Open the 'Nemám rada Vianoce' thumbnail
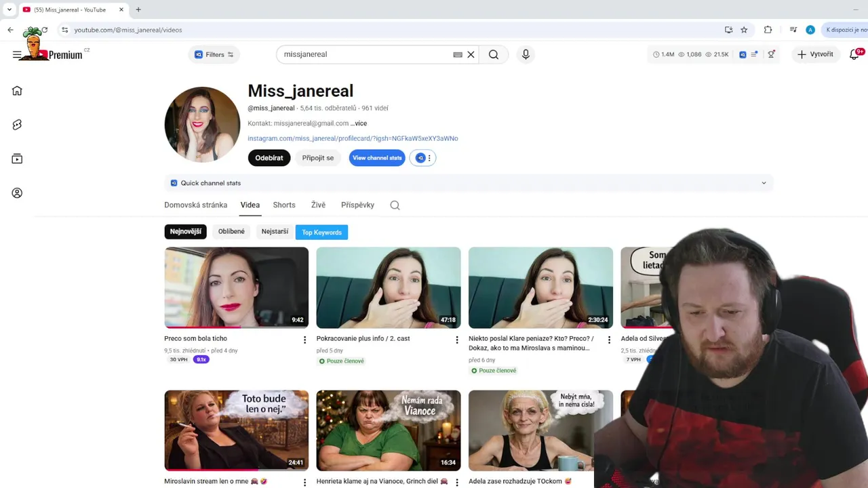Screen dimensions: 868x488 (389, 430)
